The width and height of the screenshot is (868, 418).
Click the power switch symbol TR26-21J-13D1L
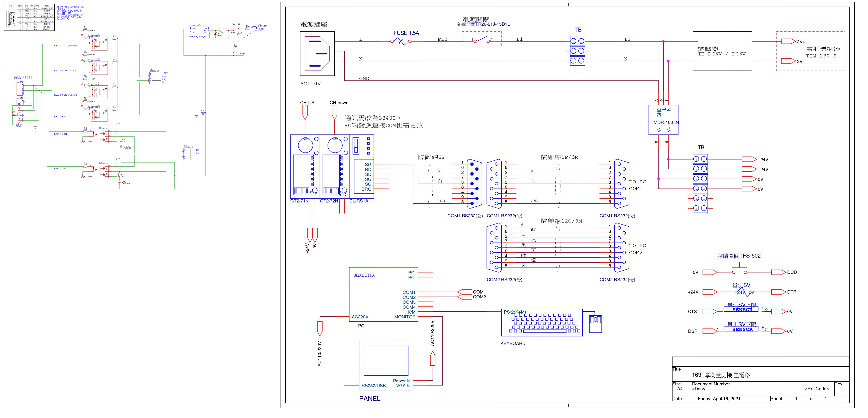(x=482, y=39)
